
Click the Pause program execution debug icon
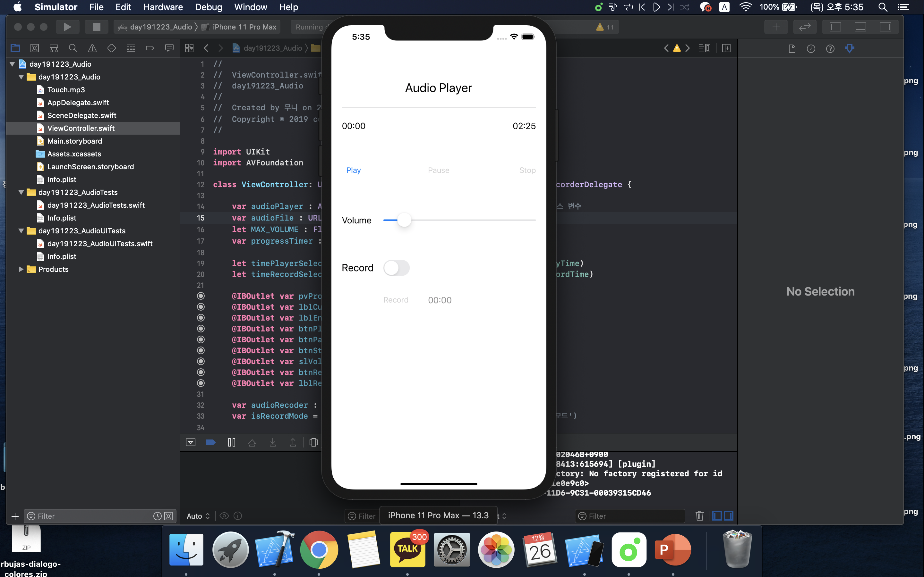(231, 442)
